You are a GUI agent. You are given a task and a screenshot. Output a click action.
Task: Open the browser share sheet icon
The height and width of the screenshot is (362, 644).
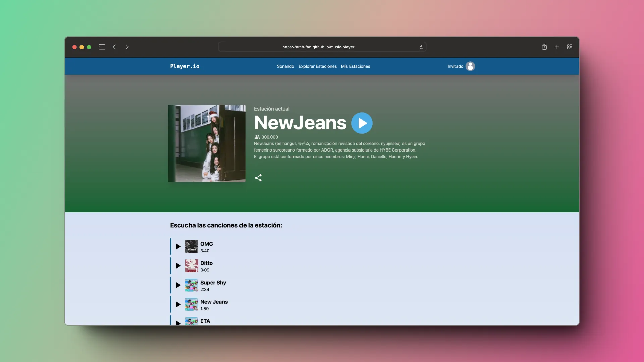(x=544, y=47)
